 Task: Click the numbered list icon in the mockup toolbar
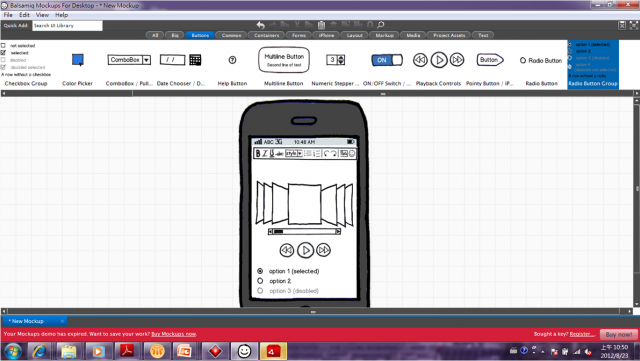coord(317,154)
